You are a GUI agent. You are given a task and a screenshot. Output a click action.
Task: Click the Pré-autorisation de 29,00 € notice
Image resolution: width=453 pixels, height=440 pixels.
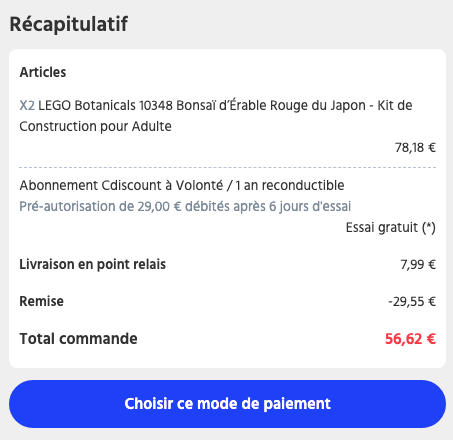185,206
